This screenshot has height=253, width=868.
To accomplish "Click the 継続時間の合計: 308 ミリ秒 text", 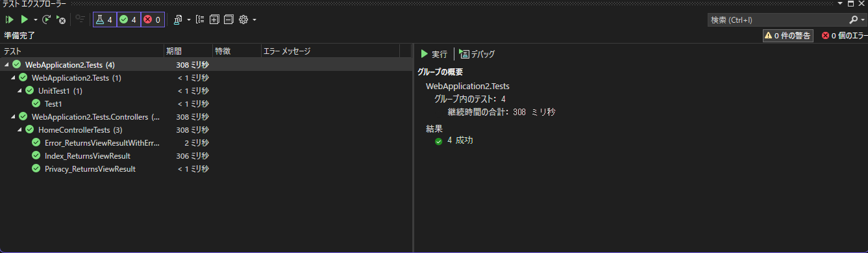I will [x=502, y=112].
